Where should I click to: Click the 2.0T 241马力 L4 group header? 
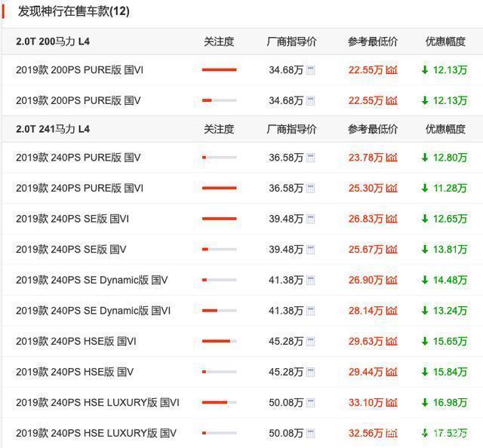pyautogui.click(x=53, y=129)
